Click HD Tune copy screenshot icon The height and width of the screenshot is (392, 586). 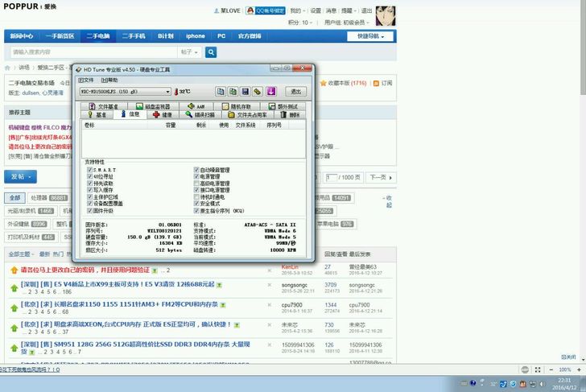233,91
